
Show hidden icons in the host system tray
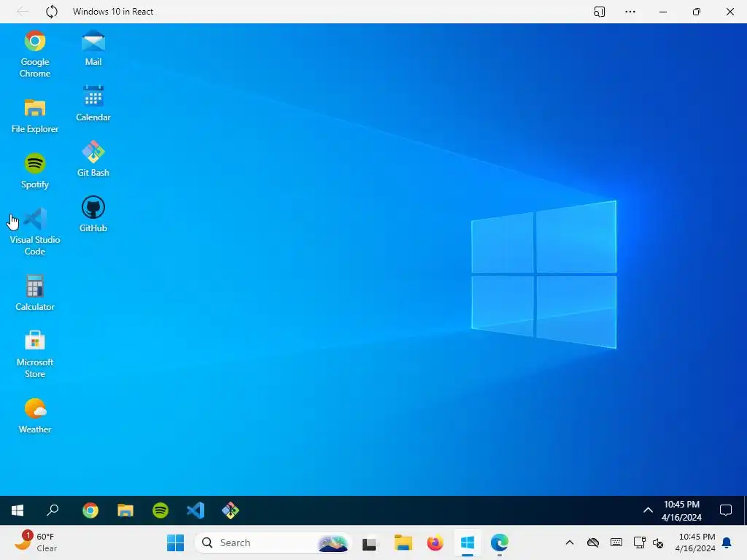[x=569, y=542]
